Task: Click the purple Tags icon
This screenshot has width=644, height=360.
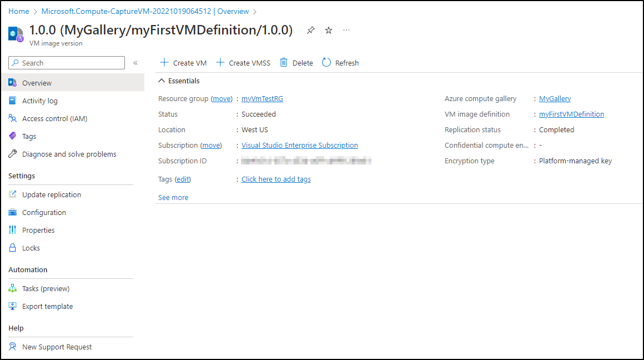Action: pyautogui.click(x=13, y=136)
